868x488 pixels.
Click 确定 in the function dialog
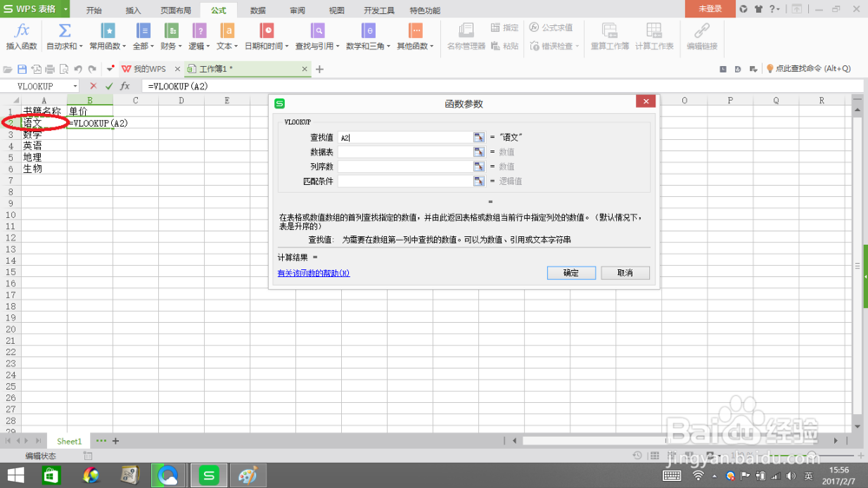point(571,273)
